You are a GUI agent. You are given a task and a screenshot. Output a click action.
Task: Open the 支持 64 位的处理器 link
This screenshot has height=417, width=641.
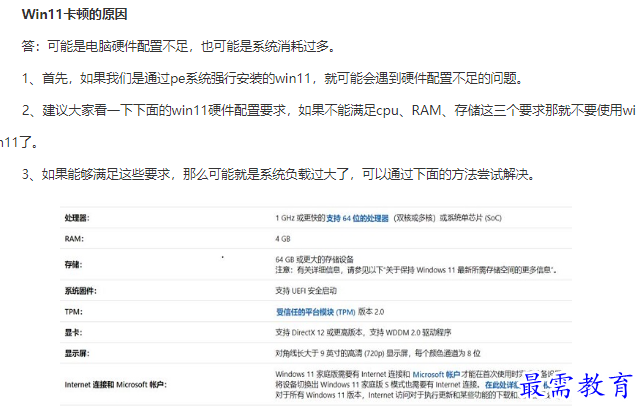357,218
